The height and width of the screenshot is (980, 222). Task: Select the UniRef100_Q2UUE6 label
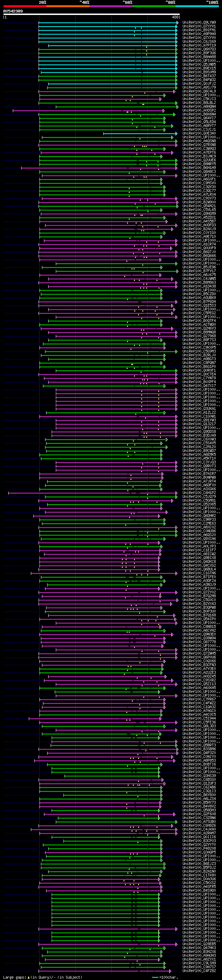click(199, 160)
